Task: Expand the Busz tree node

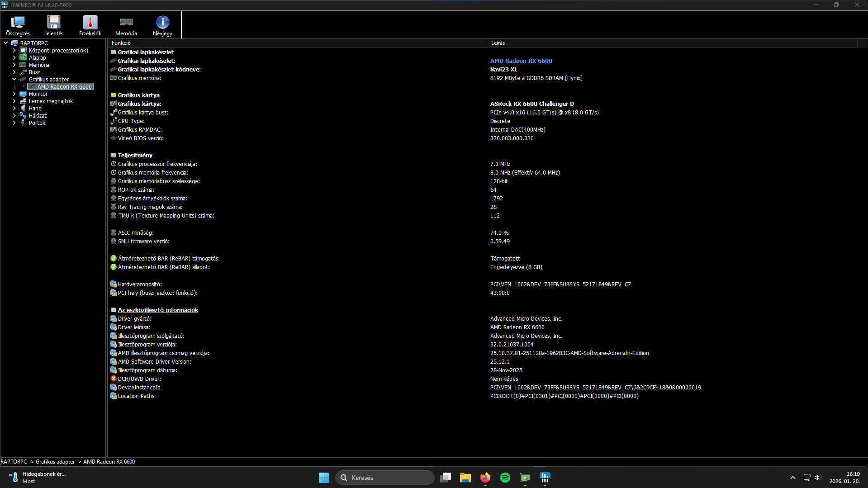Action: click(x=14, y=72)
